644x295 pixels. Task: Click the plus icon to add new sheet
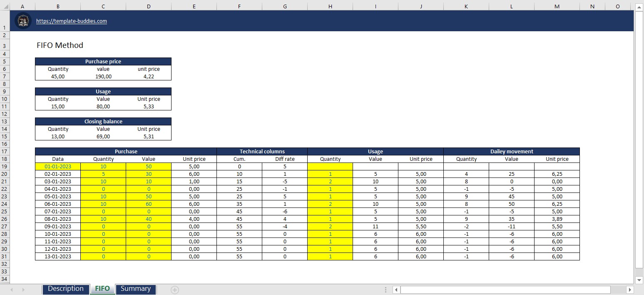(x=174, y=289)
